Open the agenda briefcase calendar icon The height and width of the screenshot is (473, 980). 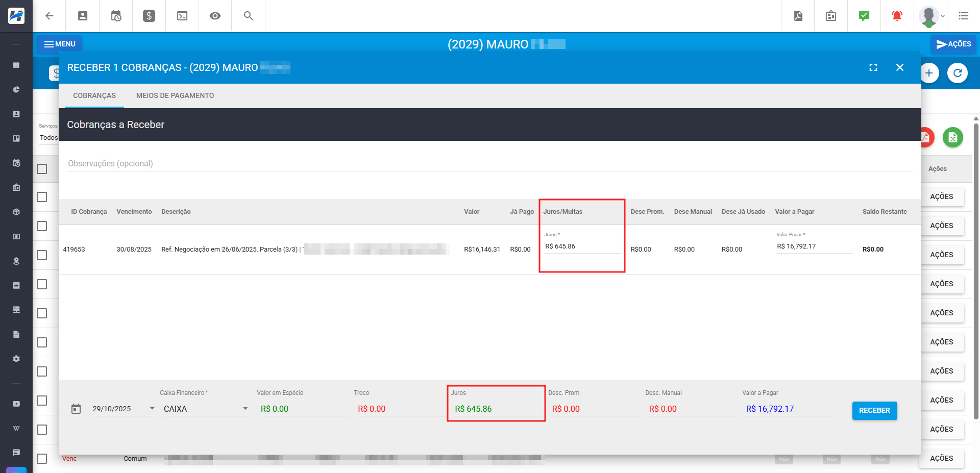pyautogui.click(x=831, y=16)
